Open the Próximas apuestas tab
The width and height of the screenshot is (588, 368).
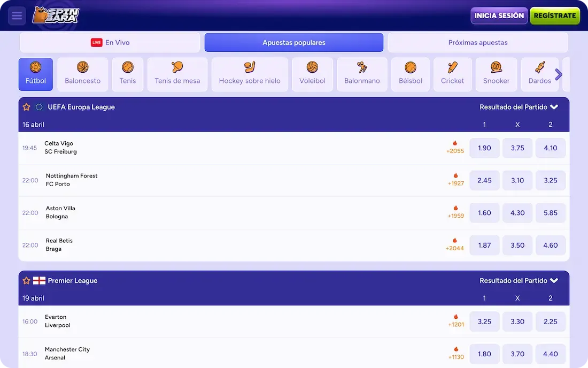pos(477,43)
